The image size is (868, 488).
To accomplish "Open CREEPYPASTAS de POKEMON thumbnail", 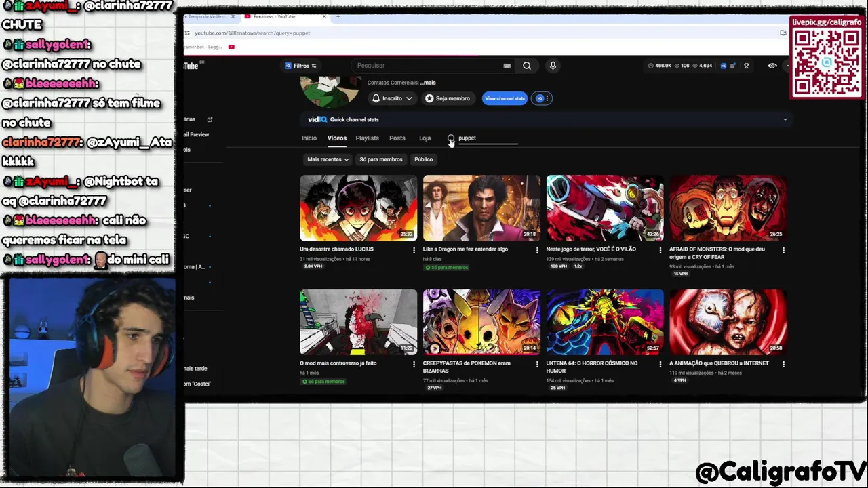I will [482, 322].
